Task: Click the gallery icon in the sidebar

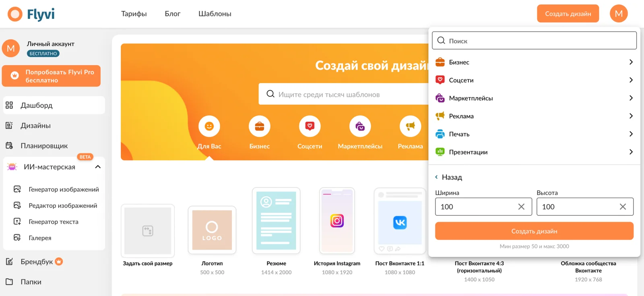Action: [x=17, y=237]
